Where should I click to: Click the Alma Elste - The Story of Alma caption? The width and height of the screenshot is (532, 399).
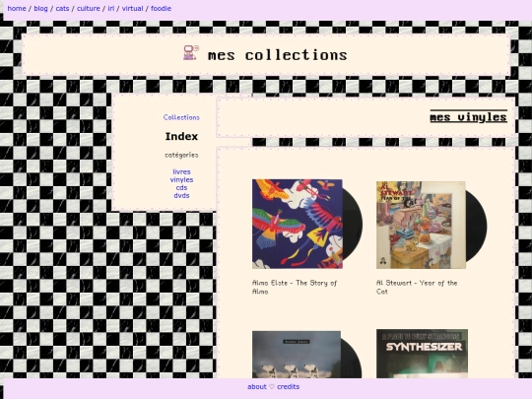295,287
